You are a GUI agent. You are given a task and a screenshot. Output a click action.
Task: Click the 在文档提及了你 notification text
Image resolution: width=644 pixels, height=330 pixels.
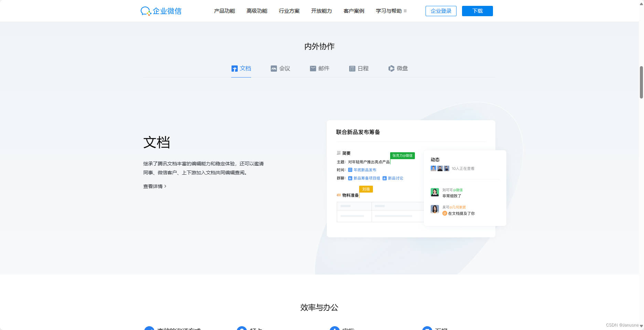click(x=461, y=214)
